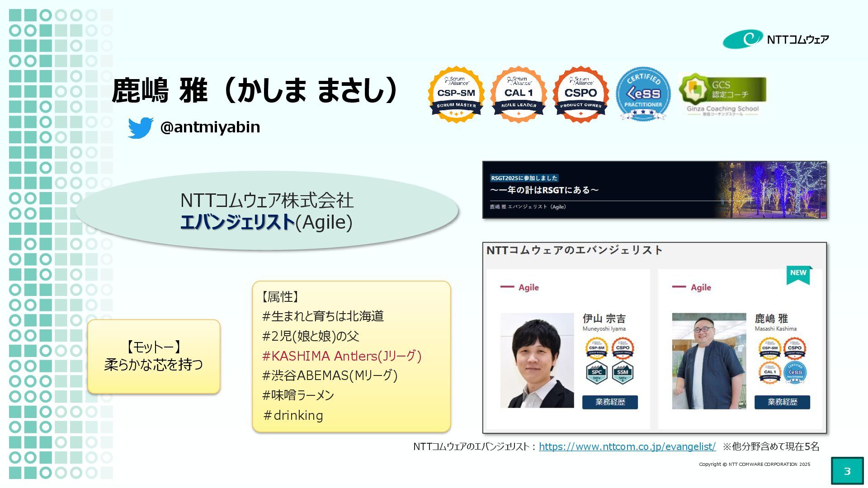868x488 pixels.
Task: Click the Twitter bird icon
Action: coord(140,127)
